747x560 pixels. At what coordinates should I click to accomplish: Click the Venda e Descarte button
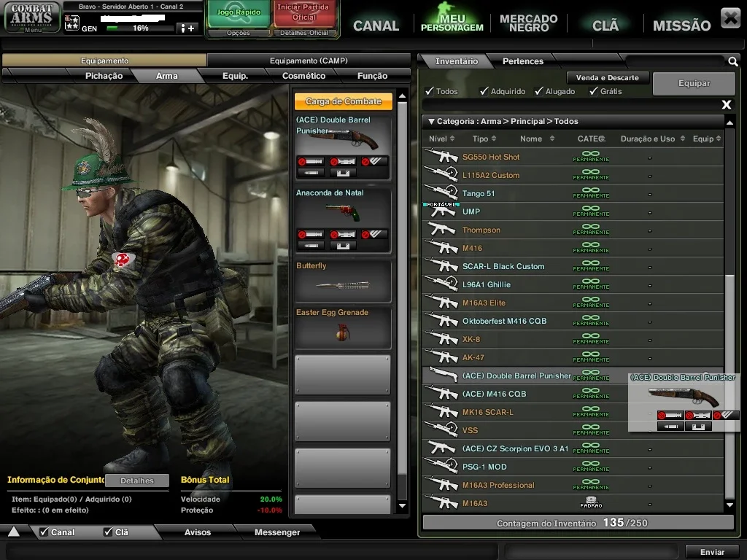coord(607,77)
